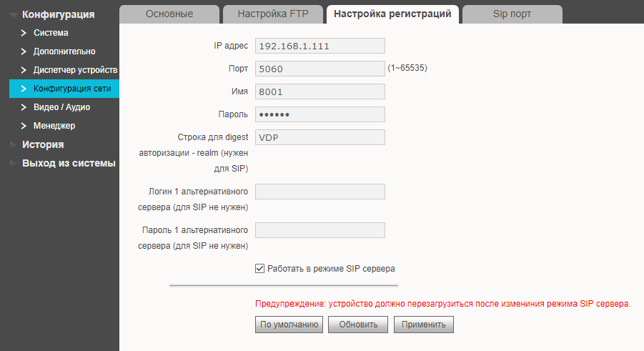Screen dimensions: 644x351
Task: Open the Менеджер menu item
Action: (x=54, y=126)
